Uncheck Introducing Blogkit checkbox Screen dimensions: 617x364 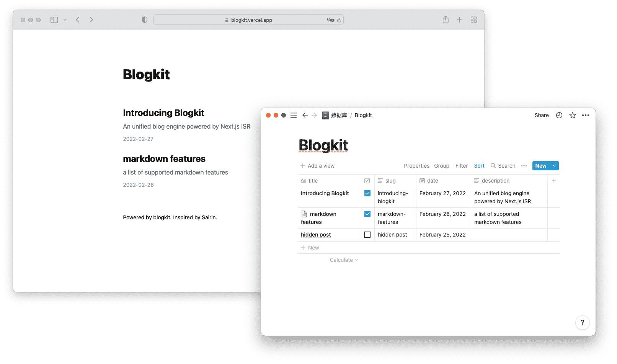coord(367,193)
